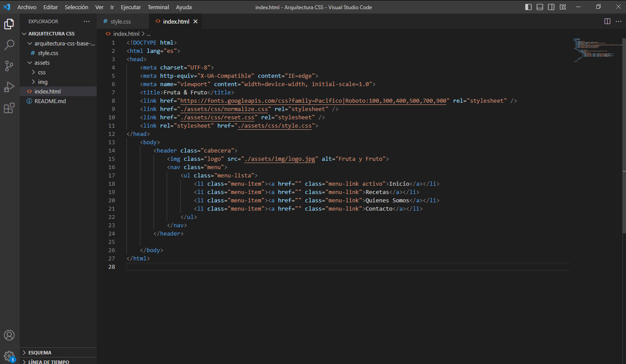Switch to the style.css tab
Viewport: 626px width, 364px height.
click(123, 21)
